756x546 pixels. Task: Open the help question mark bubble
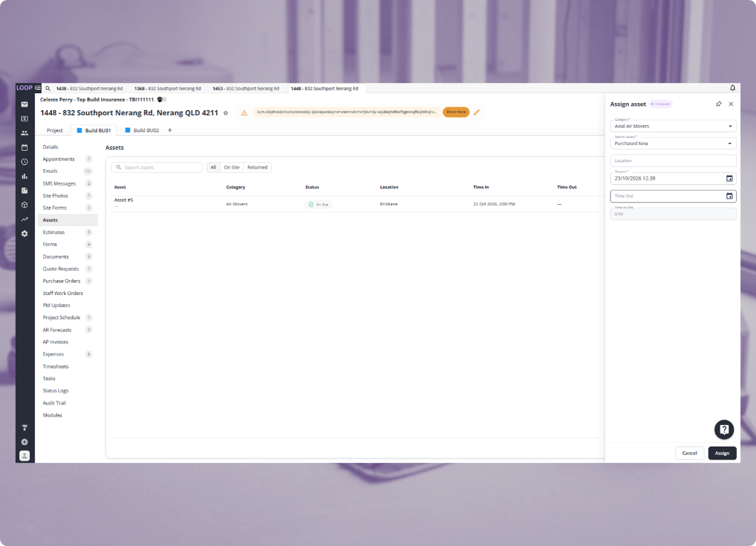[x=724, y=429]
